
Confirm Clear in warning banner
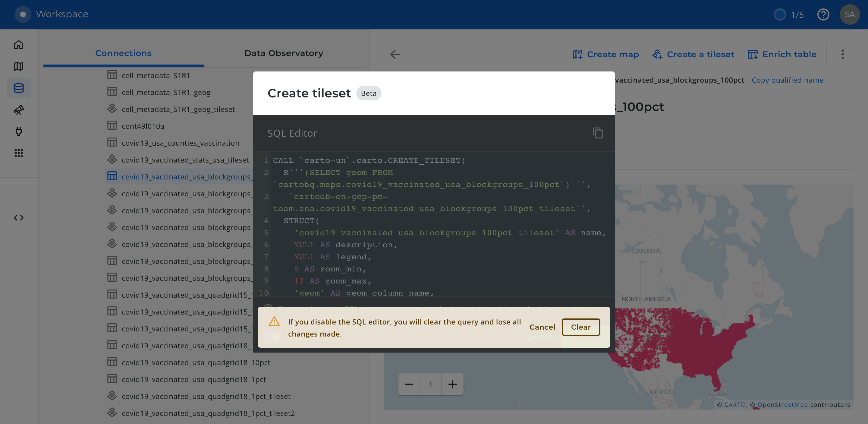(580, 327)
